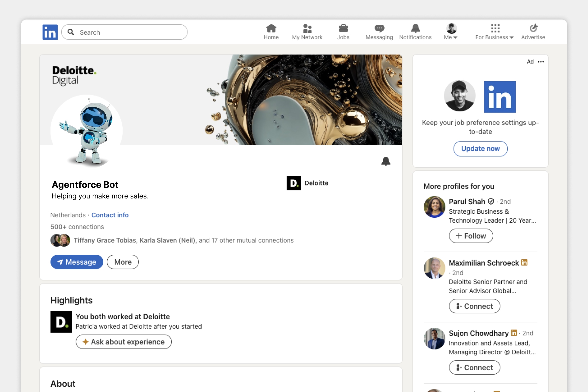Open the Notifications bell in navbar
588x392 pixels.
(415, 28)
